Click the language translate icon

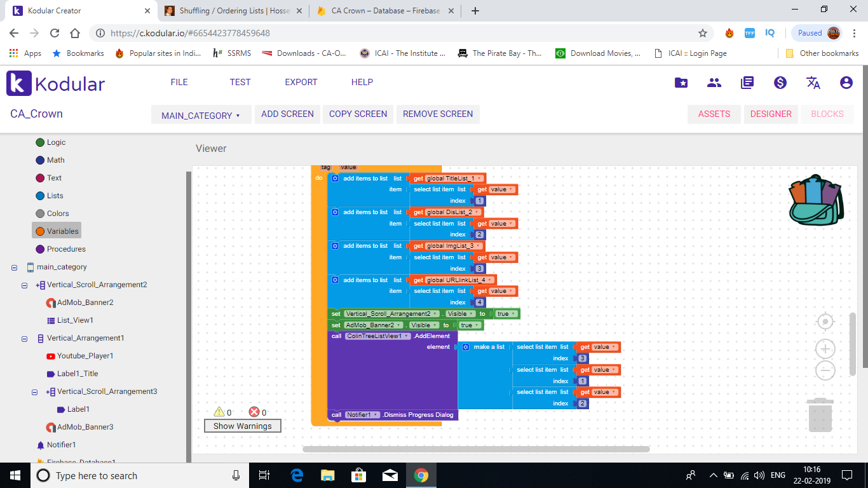click(813, 83)
